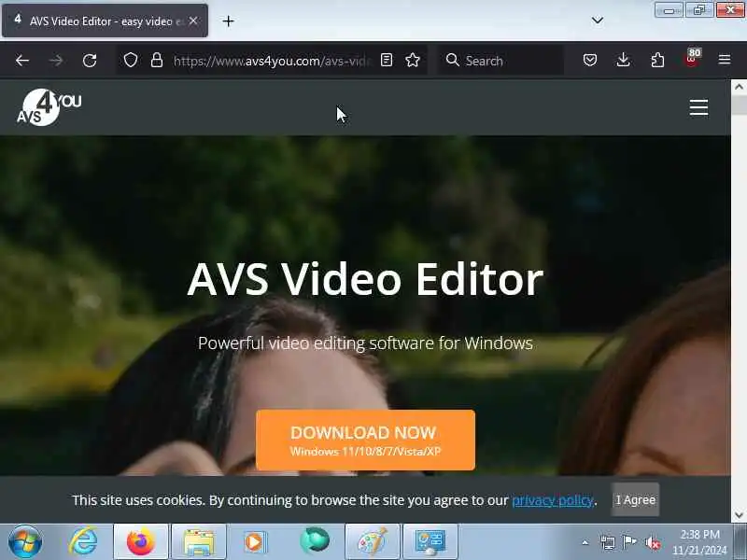Click the forward navigation arrow
Viewport: 747px width, 560px height.
coord(56,61)
